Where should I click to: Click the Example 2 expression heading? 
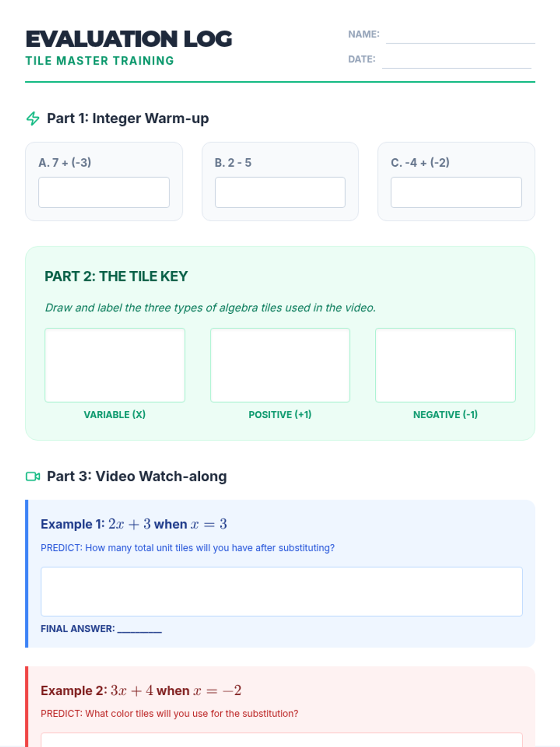[x=141, y=691]
